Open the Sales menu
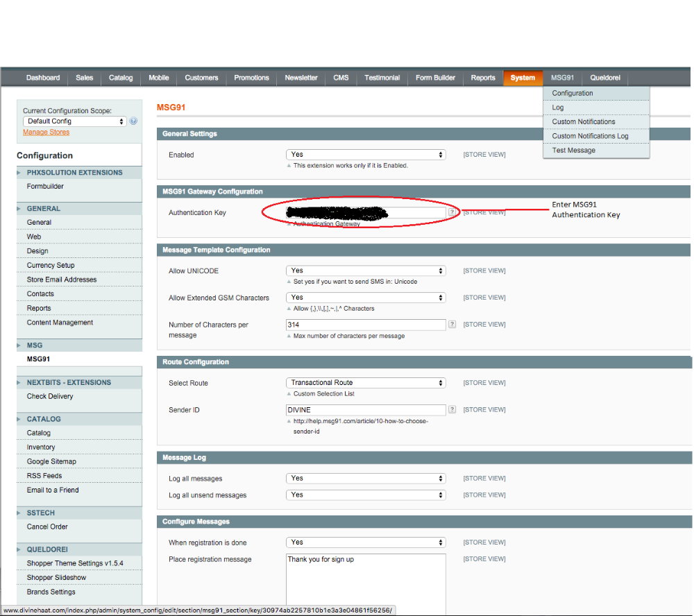The image size is (694, 616). pyautogui.click(x=84, y=78)
